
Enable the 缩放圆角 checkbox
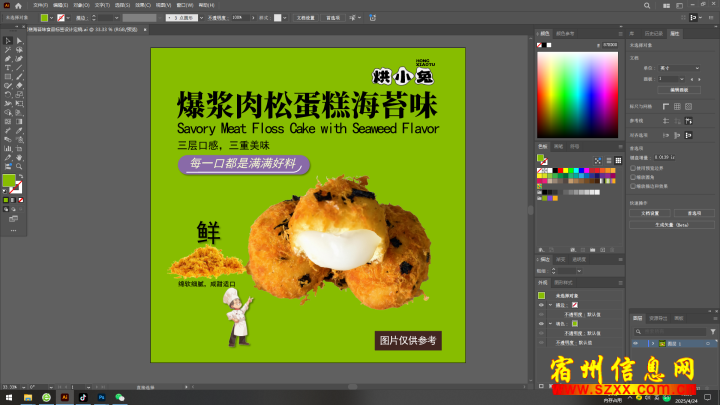point(634,176)
